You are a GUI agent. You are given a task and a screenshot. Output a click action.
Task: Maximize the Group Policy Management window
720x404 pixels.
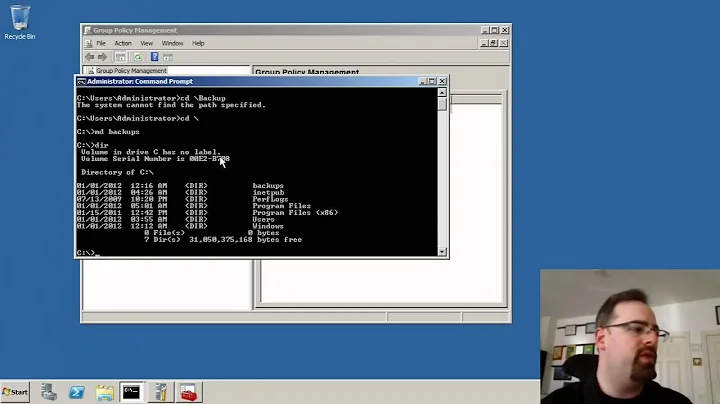[x=495, y=30]
